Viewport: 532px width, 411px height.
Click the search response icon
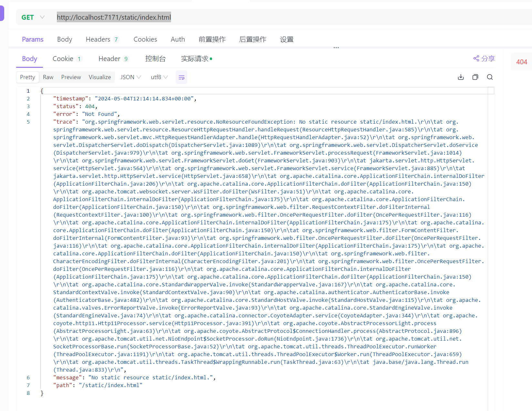tap(490, 77)
